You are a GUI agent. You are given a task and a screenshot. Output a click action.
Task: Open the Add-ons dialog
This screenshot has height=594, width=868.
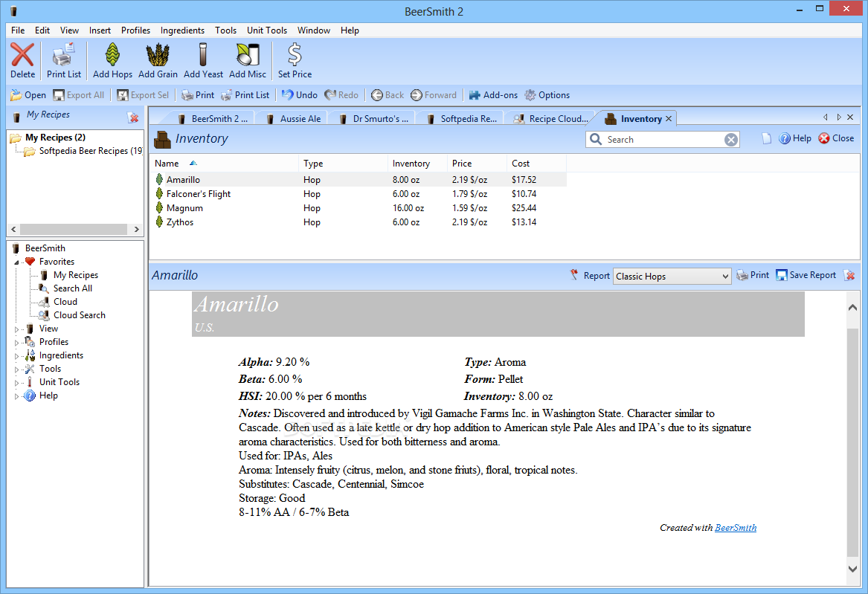tap(493, 95)
